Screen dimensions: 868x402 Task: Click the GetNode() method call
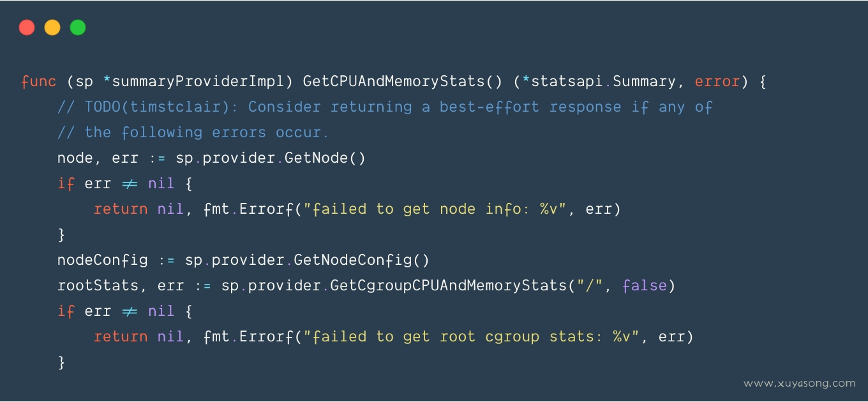pos(325,158)
